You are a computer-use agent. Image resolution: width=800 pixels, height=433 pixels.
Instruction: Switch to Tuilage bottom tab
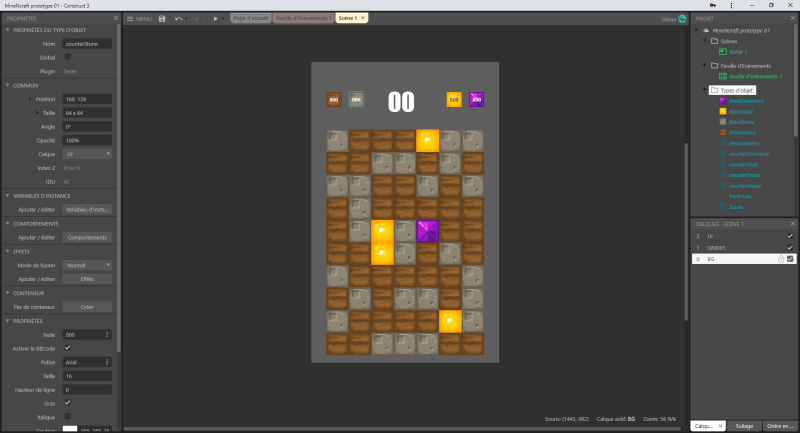[x=744, y=426]
